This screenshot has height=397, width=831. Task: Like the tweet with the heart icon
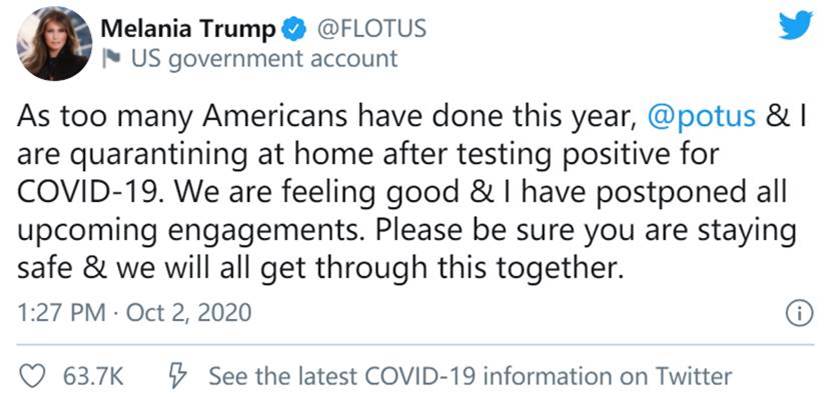(x=32, y=376)
